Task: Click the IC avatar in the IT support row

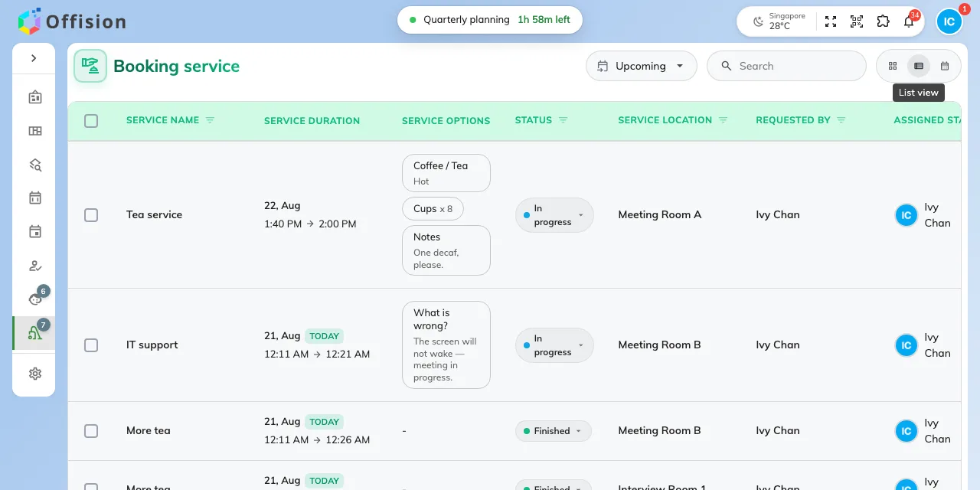Action: (906, 345)
